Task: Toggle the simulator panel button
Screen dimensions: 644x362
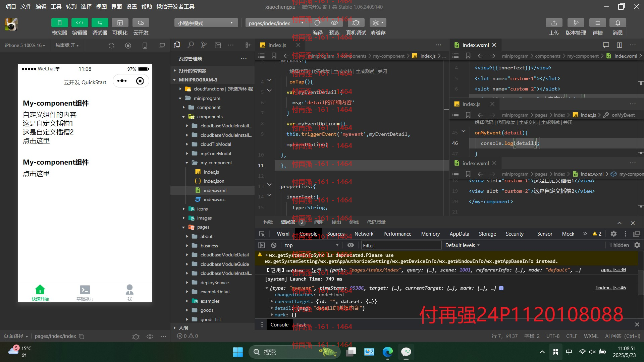Action: tap(59, 23)
